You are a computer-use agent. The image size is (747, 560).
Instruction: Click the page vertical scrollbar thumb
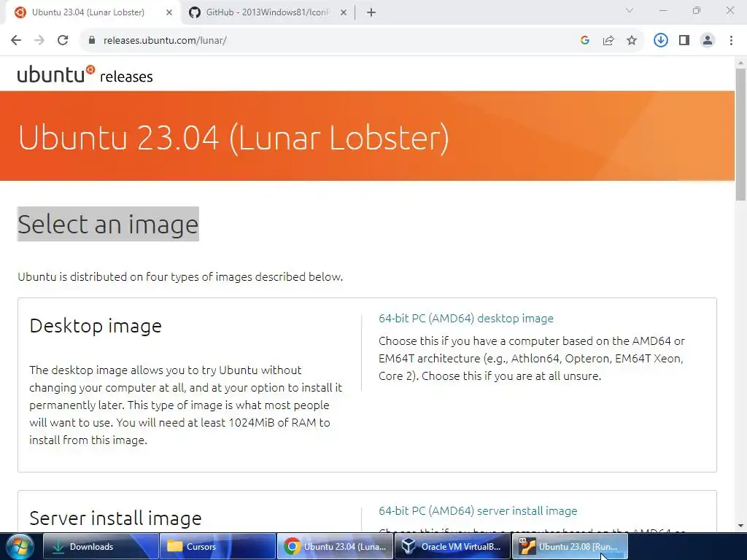pyautogui.click(x=740, y=134)
